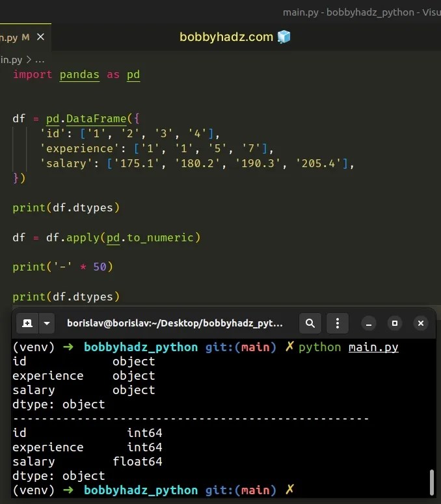Click 'float64' in terminal output
This screenshot has width=441, height=504.
138,462
